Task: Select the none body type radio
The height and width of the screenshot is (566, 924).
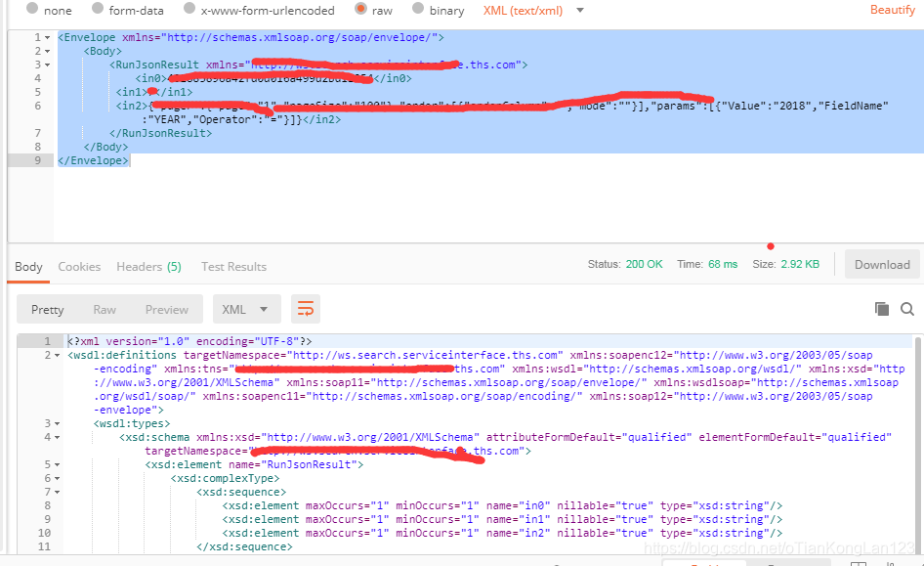Action: point(32,9)
